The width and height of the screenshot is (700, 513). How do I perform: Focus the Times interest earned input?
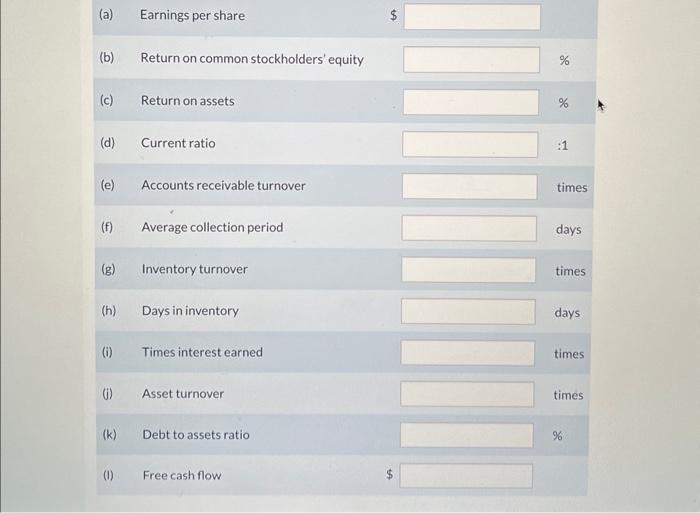coord(468,353)
